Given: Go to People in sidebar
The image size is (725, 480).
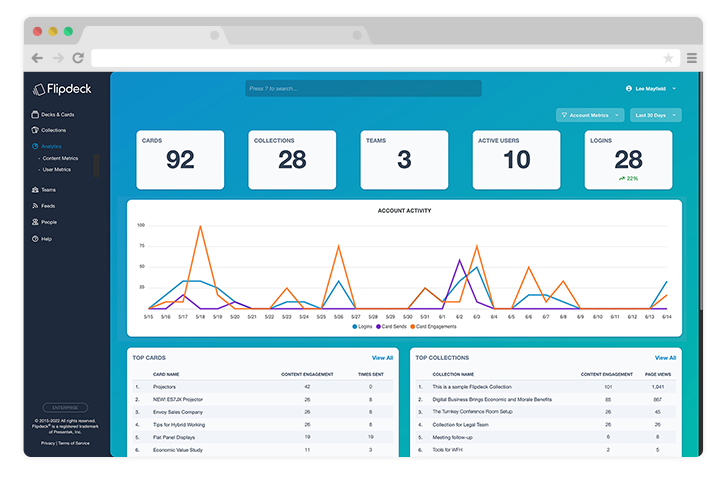Looking at the screenshot, I should [x=44, y=222].
